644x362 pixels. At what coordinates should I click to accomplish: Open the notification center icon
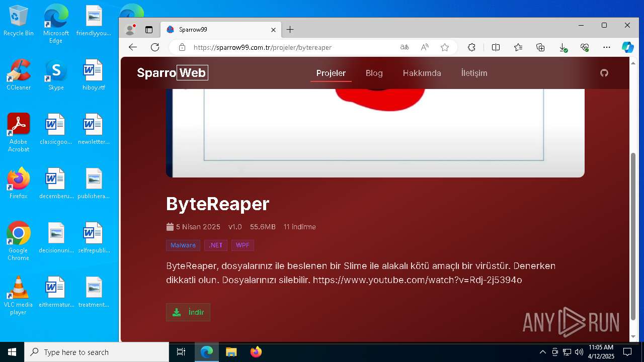[x=627, y=352]
